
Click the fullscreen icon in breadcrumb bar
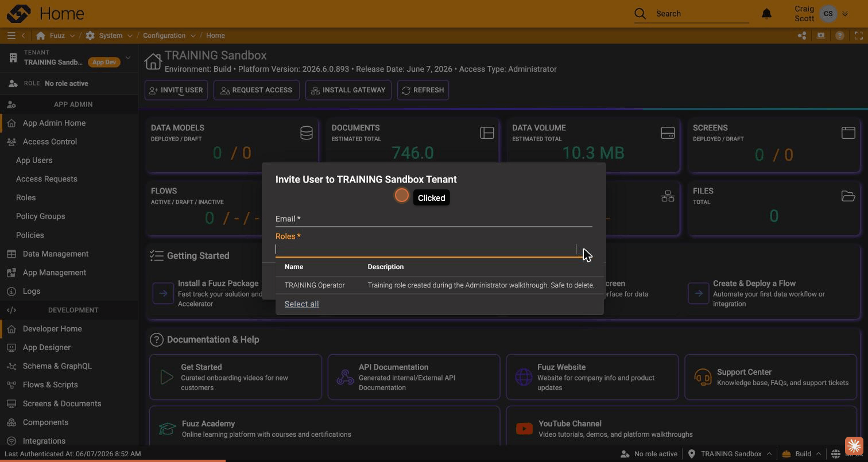tap(859, 36)
